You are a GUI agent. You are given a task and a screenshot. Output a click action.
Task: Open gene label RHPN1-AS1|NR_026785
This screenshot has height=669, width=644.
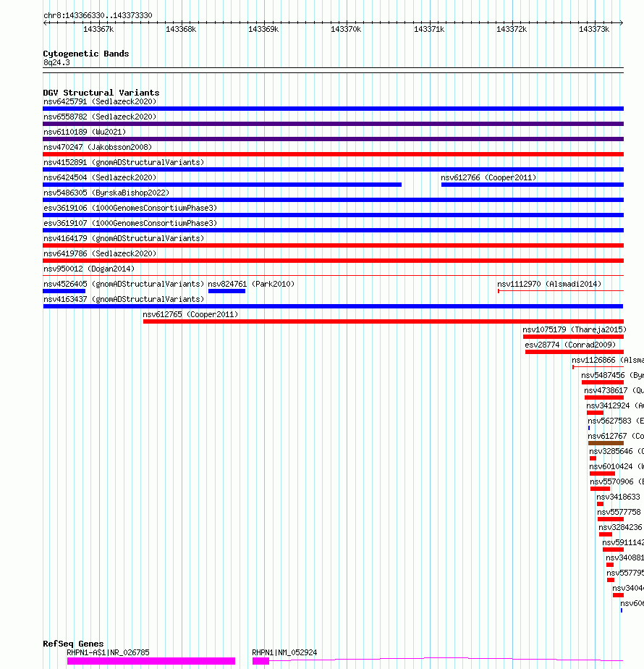coord(109,653)
